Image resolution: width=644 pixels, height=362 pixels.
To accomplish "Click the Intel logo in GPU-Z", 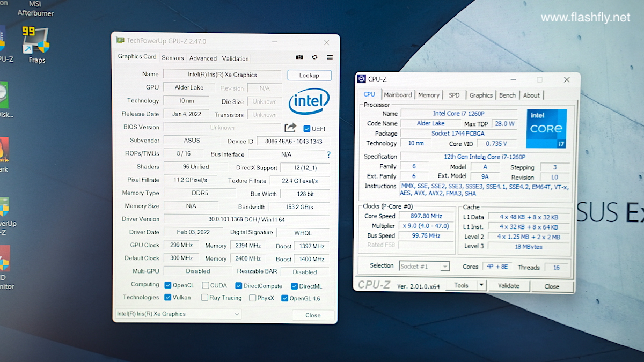I will pyautogui.click(x=309, y=101).
